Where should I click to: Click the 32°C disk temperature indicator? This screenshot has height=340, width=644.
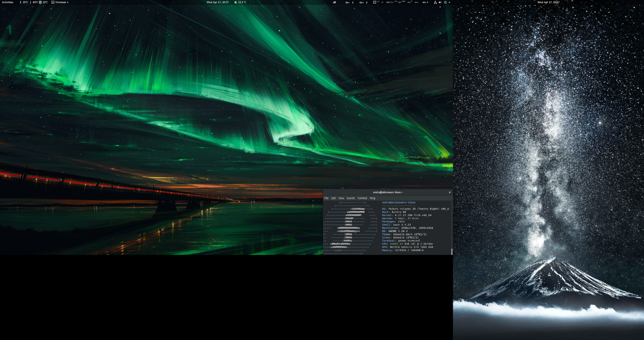click(43, 2)
